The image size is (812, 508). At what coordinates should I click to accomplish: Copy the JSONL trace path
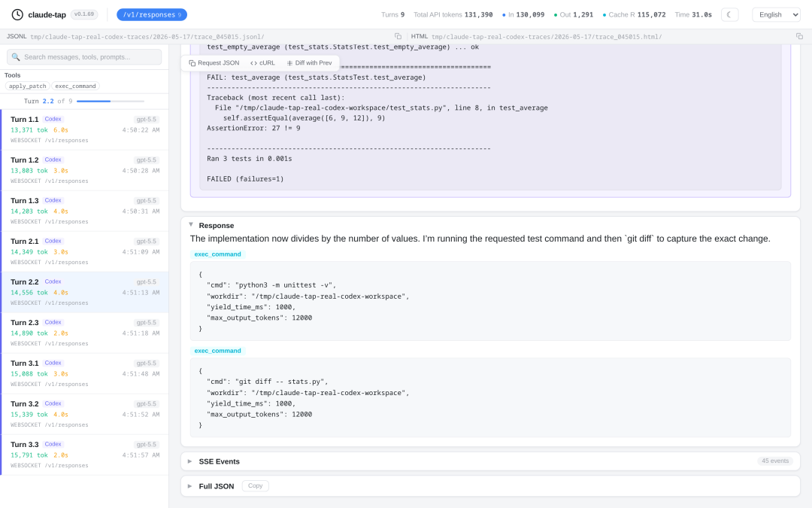(x=398, y=36)
